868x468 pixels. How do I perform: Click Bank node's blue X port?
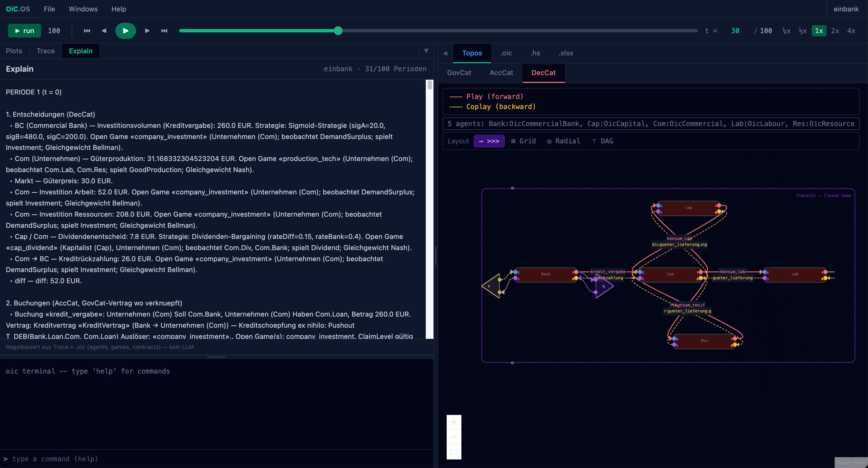[x=515, y=272]
